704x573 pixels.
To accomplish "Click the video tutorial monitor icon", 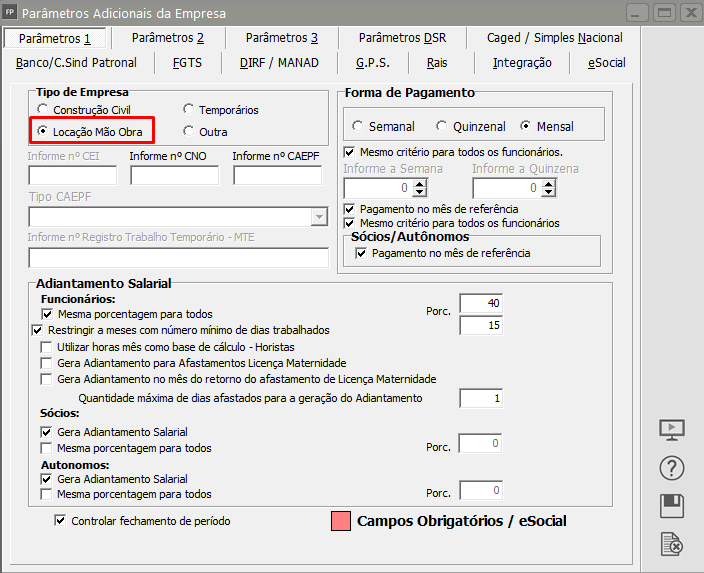I will [x=672, y=429].
